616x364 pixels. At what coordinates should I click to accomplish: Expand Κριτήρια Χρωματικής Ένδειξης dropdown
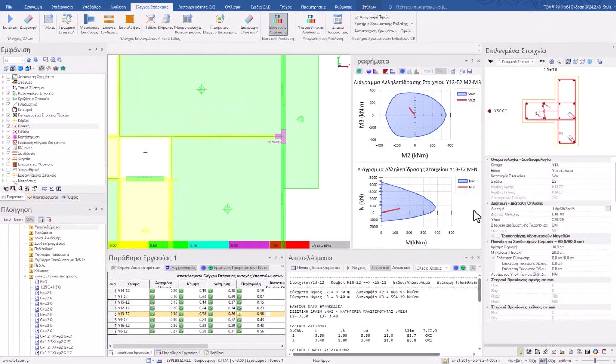[411, 24]
